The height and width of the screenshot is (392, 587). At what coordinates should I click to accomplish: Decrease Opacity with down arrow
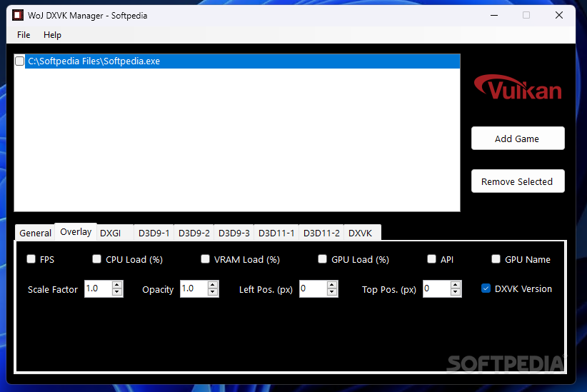click(213, 293)
